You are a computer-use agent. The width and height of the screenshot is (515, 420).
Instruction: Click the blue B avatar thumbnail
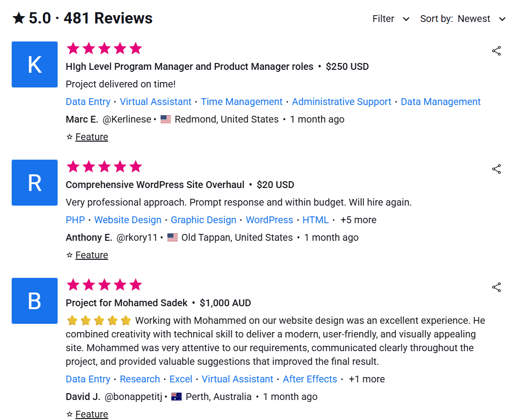(x=35, y=301)
